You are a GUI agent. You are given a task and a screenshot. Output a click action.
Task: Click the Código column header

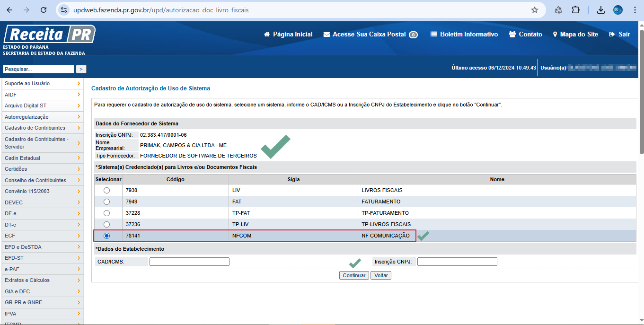pos(176,179)
